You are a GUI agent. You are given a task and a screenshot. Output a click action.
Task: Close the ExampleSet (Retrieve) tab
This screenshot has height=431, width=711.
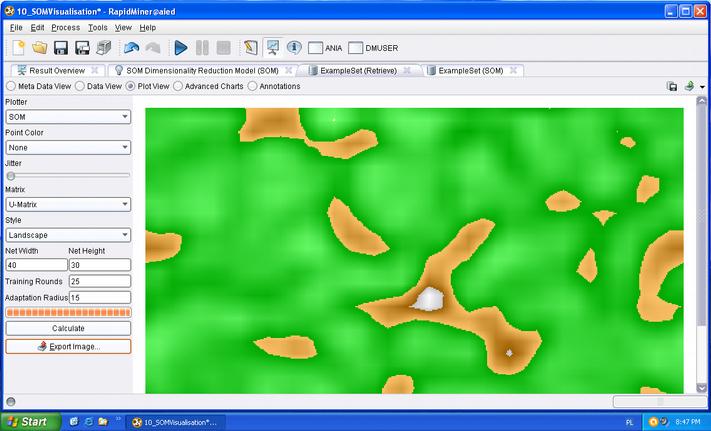click(x=407, y=70)
